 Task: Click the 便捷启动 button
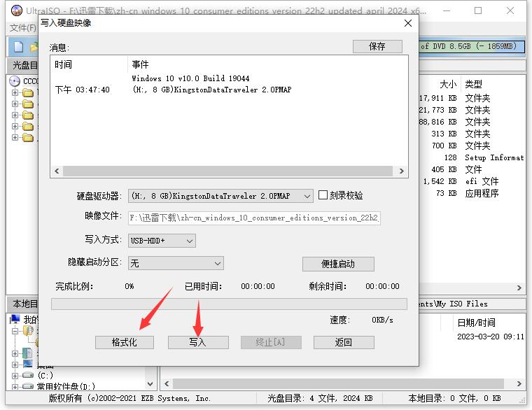coord(338,264)
